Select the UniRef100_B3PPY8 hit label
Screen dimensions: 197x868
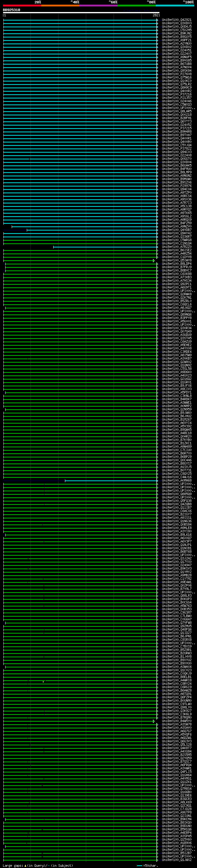[177, 318]
